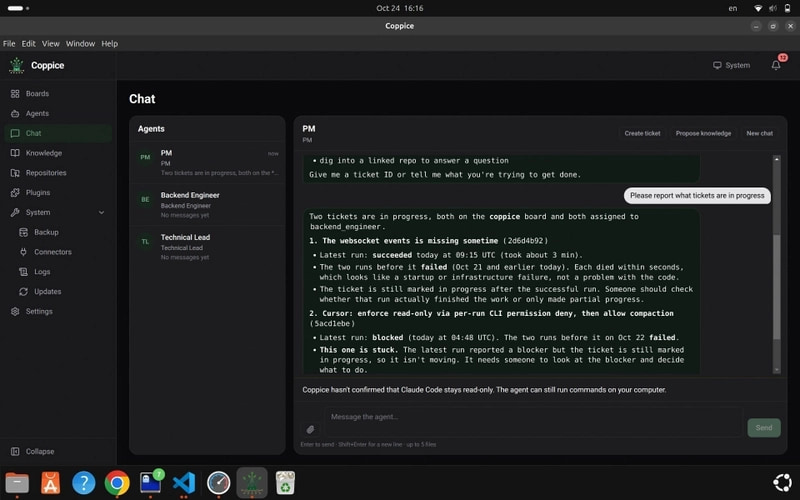Click the scroll up arrow in chat
The width and height of the screenshot is (800, 500).
pos(777,159)
